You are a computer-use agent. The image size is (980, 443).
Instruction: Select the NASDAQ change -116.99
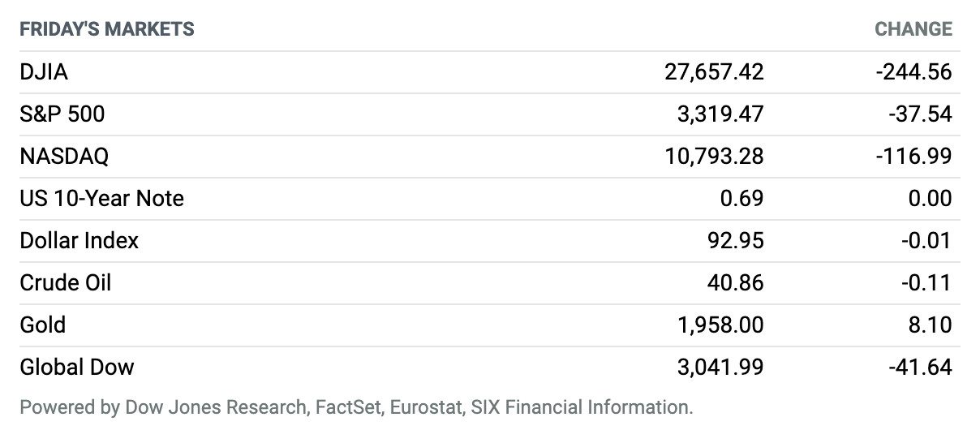click(914, 157)
